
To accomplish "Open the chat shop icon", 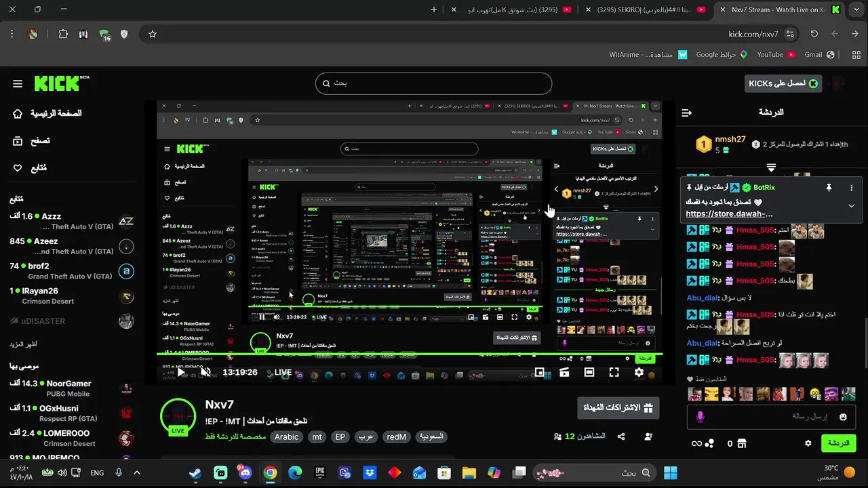I will (x=742, y=443).
